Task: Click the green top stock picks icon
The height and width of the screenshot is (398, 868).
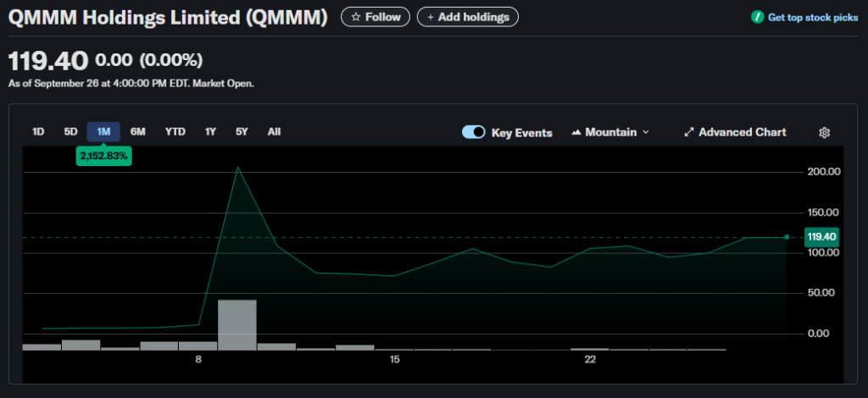Action: tap(757, 17)
